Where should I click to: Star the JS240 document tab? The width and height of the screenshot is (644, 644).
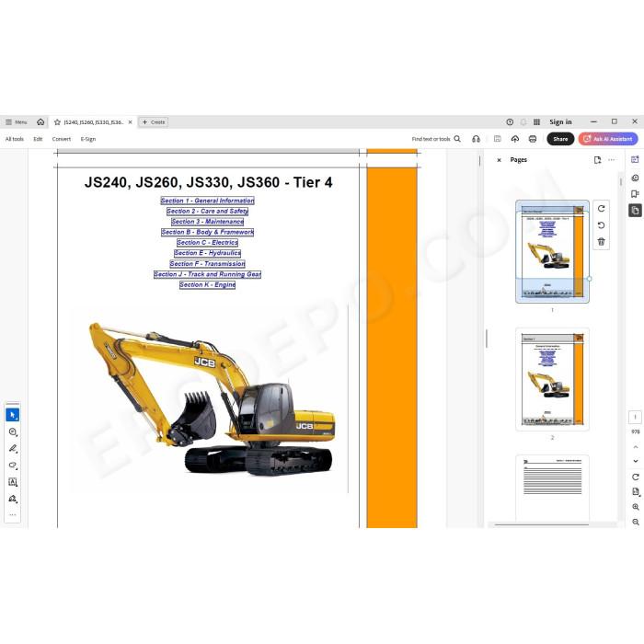[57, 122]
